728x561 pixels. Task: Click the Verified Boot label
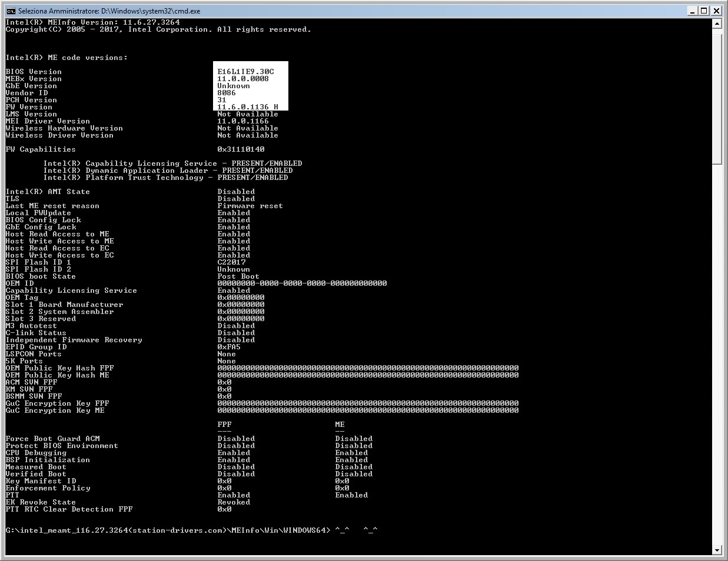(36, 474)
